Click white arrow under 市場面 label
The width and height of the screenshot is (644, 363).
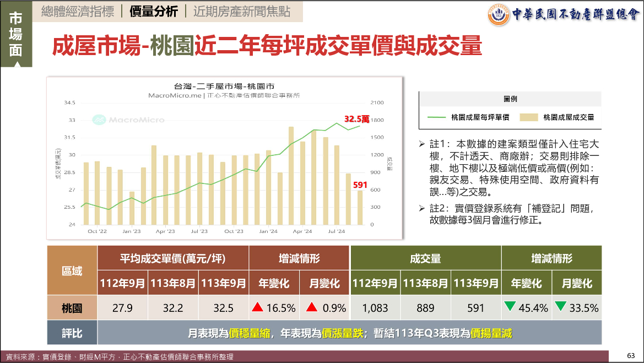click(x=16, y=64)
